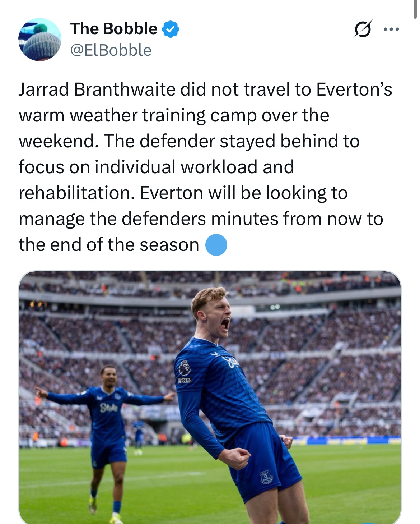Open the three-dot more options menu
The image size is (420, 524).
coord(391,29)
